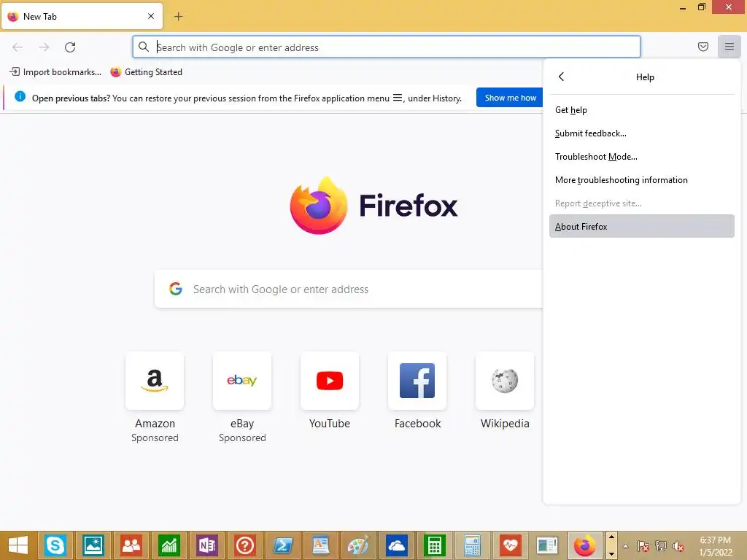Show hidden tray icons arrow
Viewport: 747px width, 560px height.
625,546
